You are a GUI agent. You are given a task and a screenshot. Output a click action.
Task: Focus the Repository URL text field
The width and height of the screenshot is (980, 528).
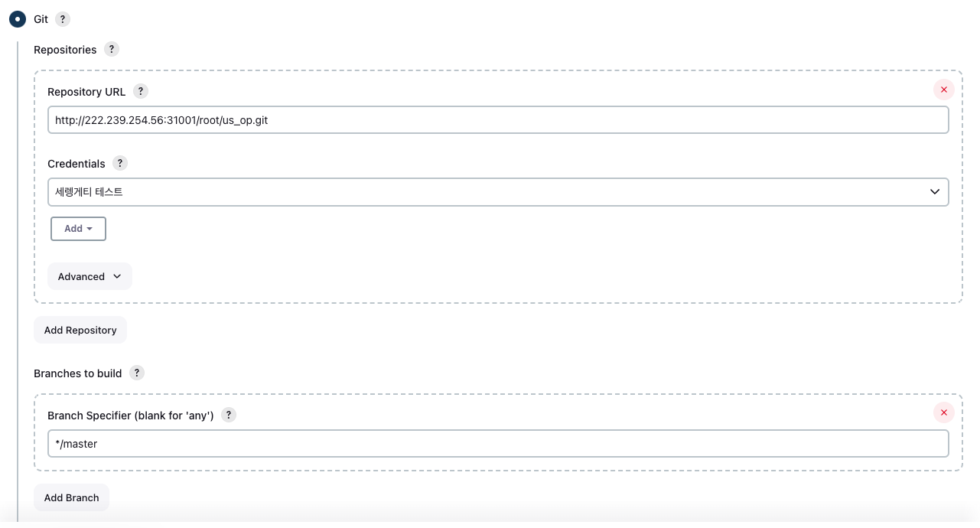(497, 120)
